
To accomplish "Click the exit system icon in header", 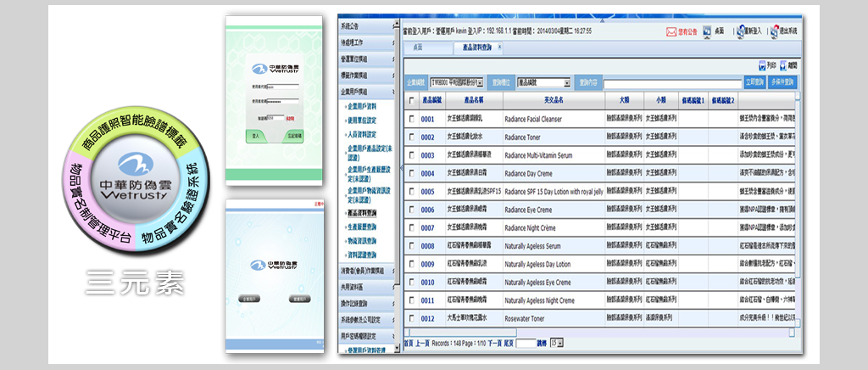I will [775, 31].
